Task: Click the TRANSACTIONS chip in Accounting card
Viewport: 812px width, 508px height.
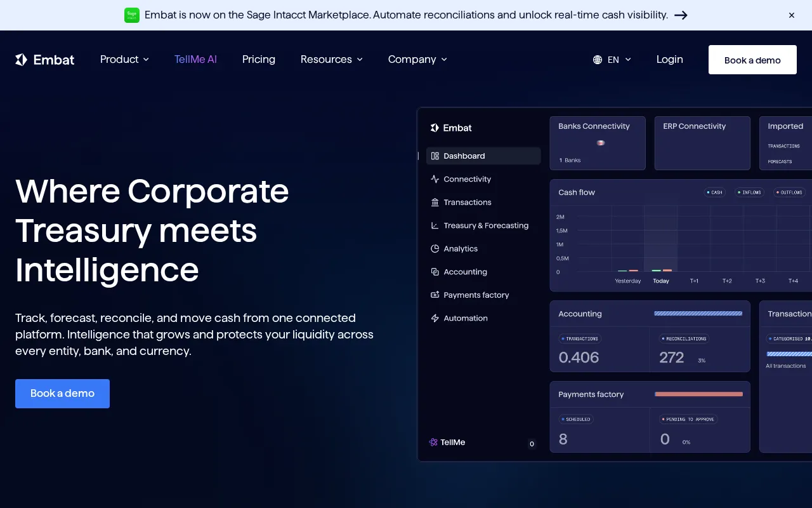Action: [579, 339]
